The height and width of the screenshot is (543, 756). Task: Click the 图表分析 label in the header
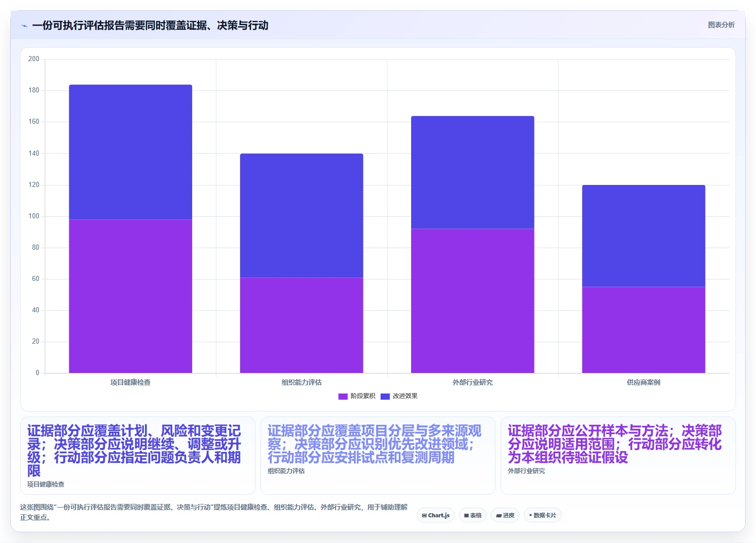click(x=721, y=25)
